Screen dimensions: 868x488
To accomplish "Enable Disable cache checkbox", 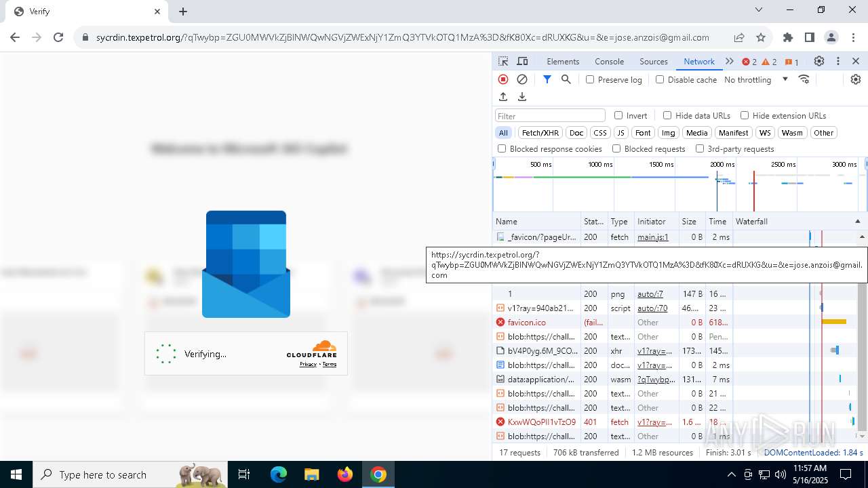I will (660, 79).
